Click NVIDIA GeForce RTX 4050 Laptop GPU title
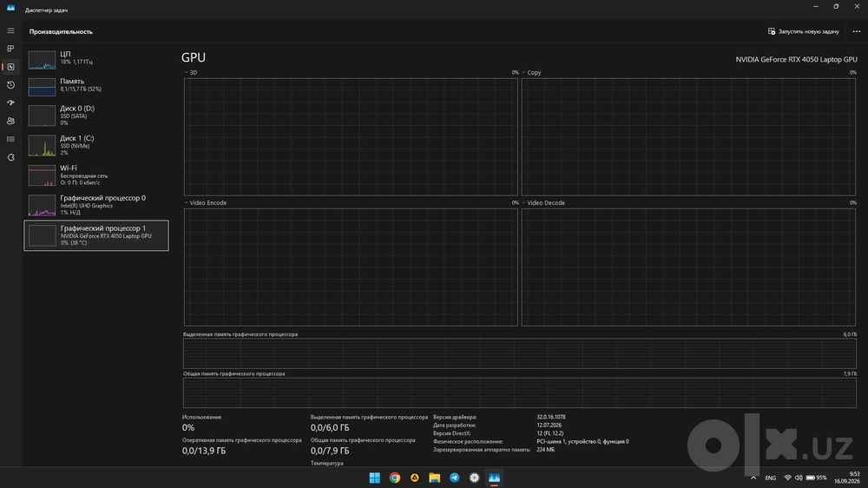 coord(796,59)
